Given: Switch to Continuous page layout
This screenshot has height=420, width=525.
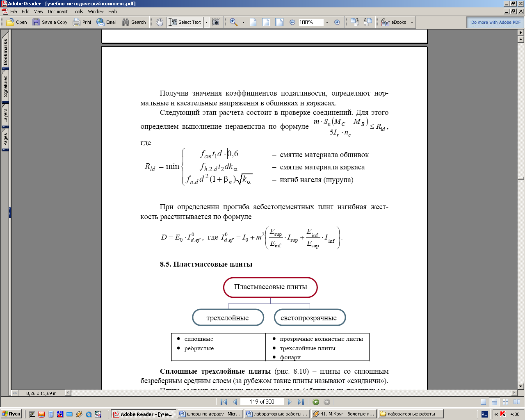Looking at the screenshot, I should pos(494,402).
